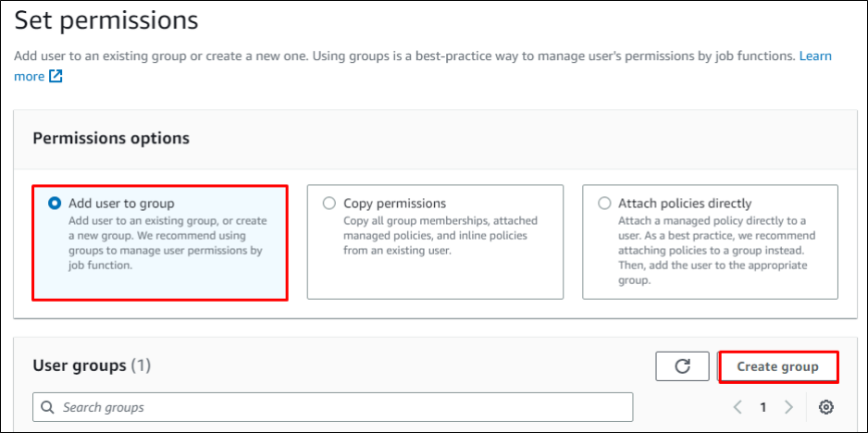Screen dimensions: 868x433
Task: Click the 'User groups' section heading
Action: tap(79, 365)
